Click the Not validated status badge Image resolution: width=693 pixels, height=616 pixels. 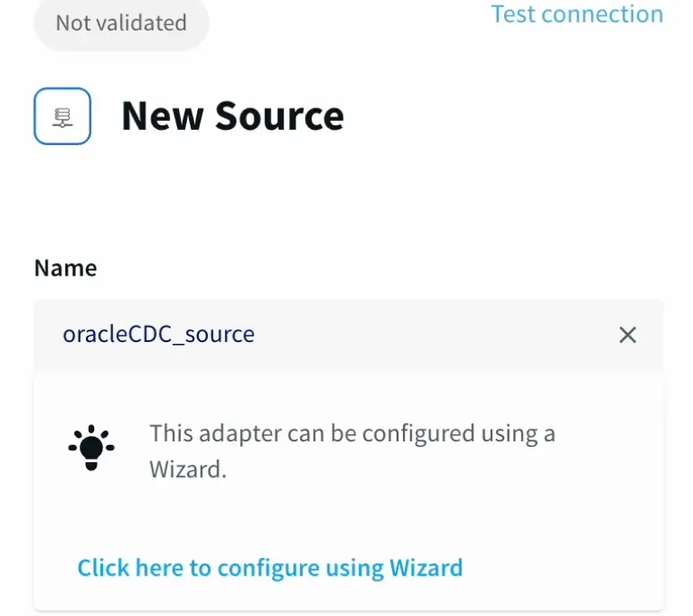(x=121, y=22)
